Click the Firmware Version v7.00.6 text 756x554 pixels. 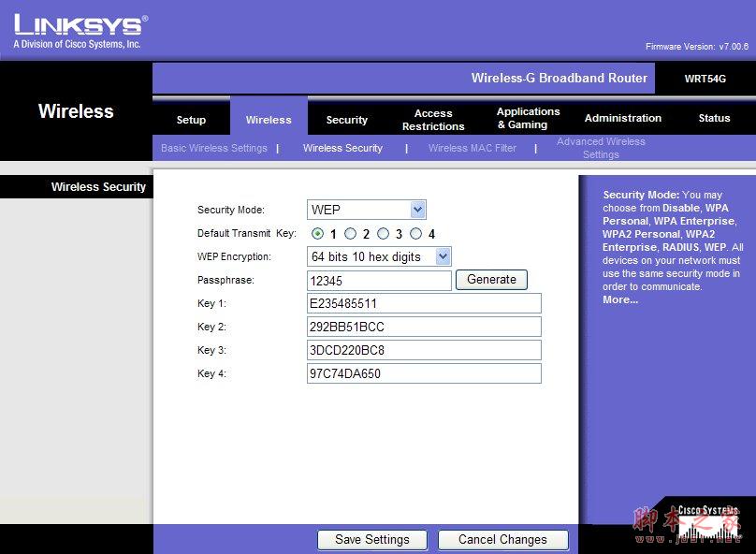coord(697,46)
